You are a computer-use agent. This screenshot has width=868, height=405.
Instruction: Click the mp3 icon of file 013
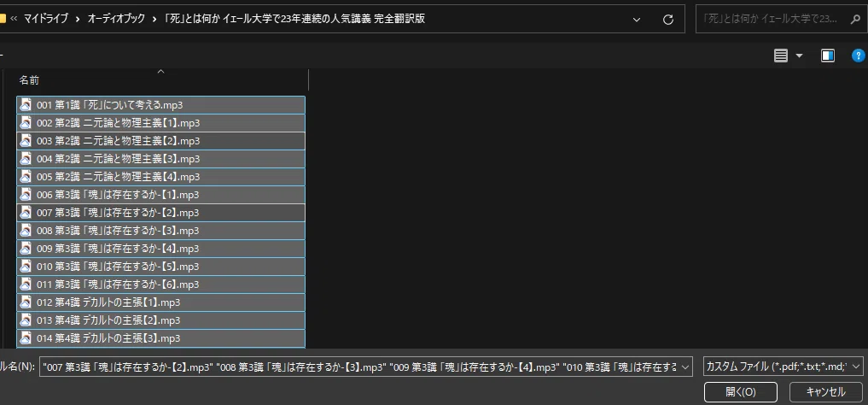[26, 320]
